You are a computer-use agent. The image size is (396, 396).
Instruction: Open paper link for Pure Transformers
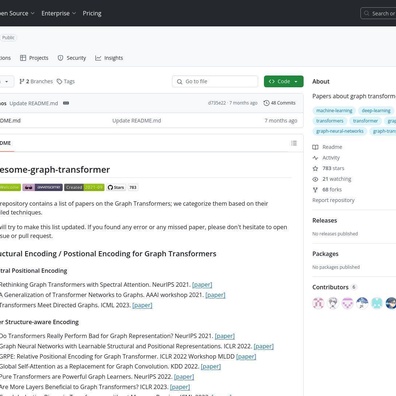pos(184,377)
